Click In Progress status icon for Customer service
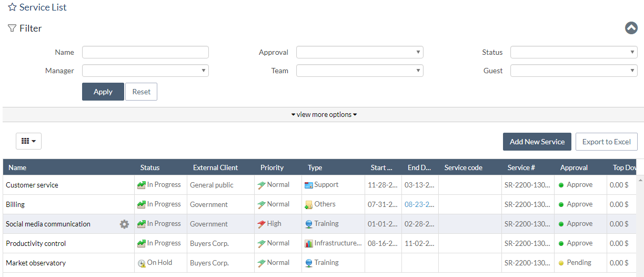The width and height of the screenshot is (644, 277). [x=142, y=185]
